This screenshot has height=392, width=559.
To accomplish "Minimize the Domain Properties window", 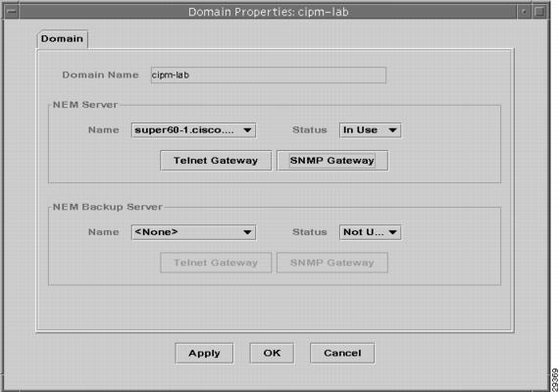I will tap(524, 12).
